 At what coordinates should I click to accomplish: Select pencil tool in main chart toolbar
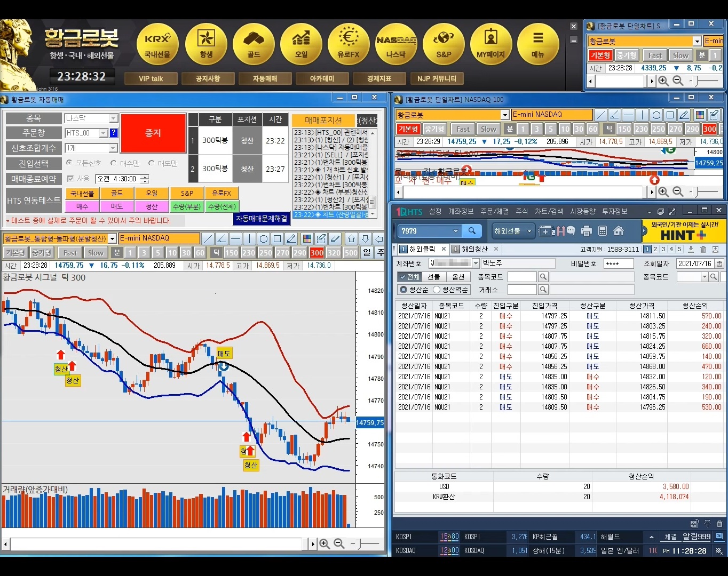[x=291, y=238]
